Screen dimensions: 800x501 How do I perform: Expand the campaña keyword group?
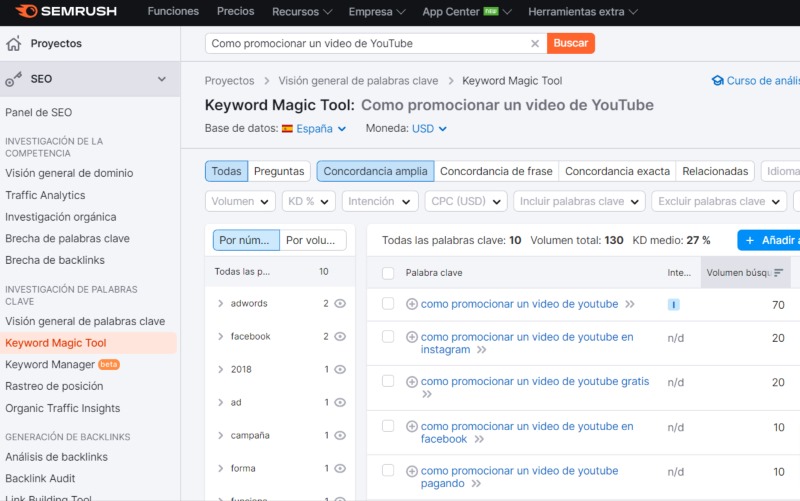point(220,435)
